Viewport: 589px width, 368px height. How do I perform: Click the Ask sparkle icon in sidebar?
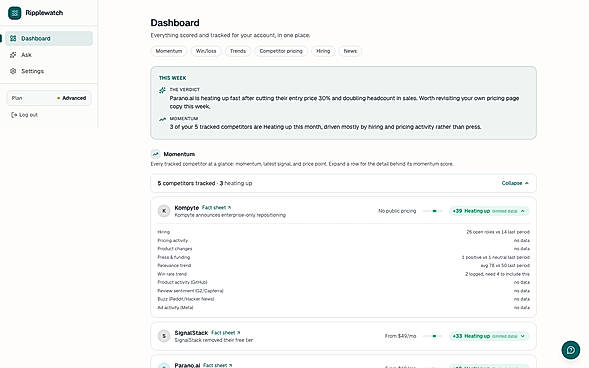(13, 55)
